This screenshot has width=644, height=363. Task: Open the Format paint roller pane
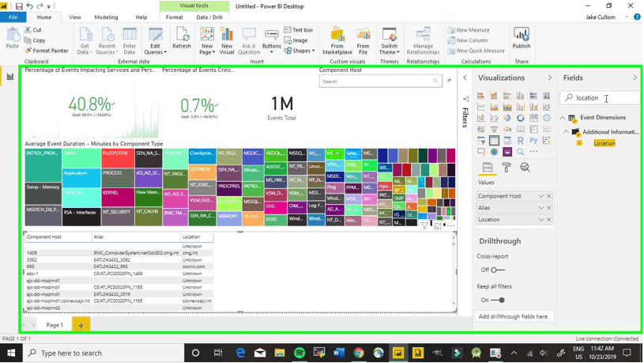[507, 168]
